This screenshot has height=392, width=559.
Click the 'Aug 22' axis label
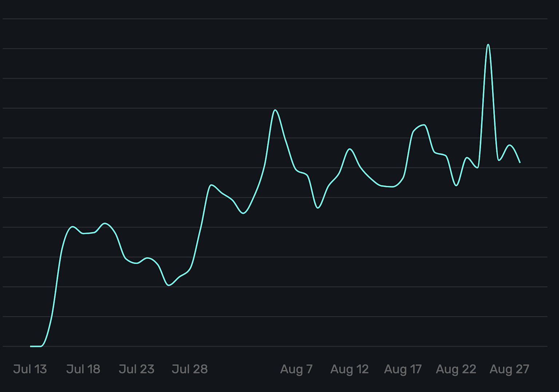(456, 369)
